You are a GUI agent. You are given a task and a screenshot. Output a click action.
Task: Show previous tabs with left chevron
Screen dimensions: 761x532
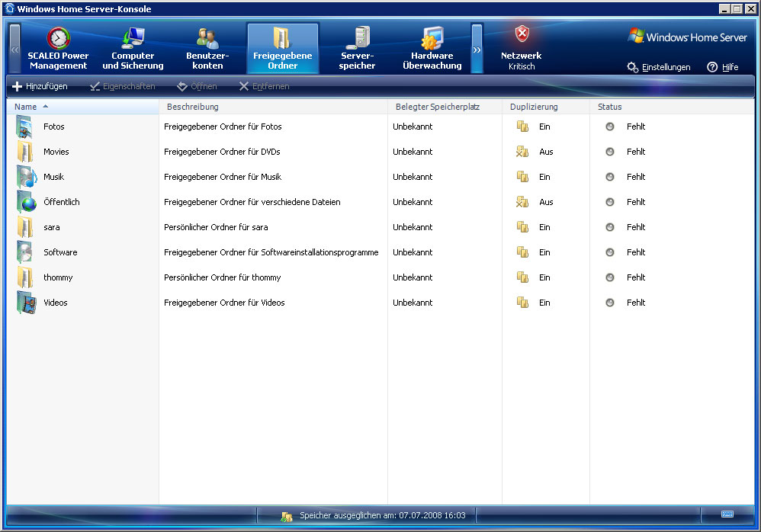coord(15,49)
